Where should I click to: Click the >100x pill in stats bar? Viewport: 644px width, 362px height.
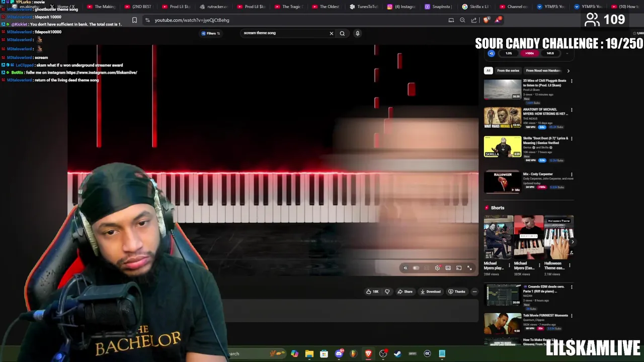pos(529,53)
